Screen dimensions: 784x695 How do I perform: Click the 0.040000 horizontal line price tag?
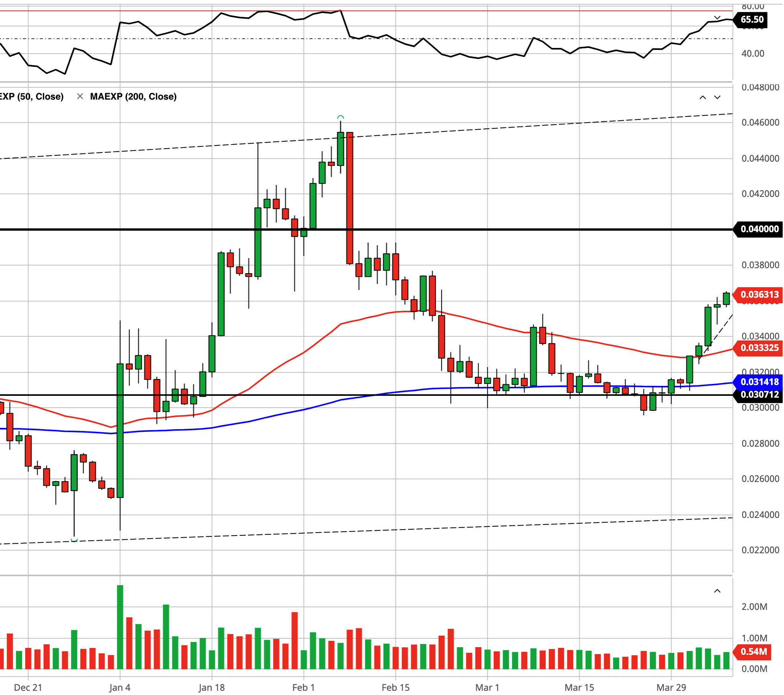click(759, 229)
